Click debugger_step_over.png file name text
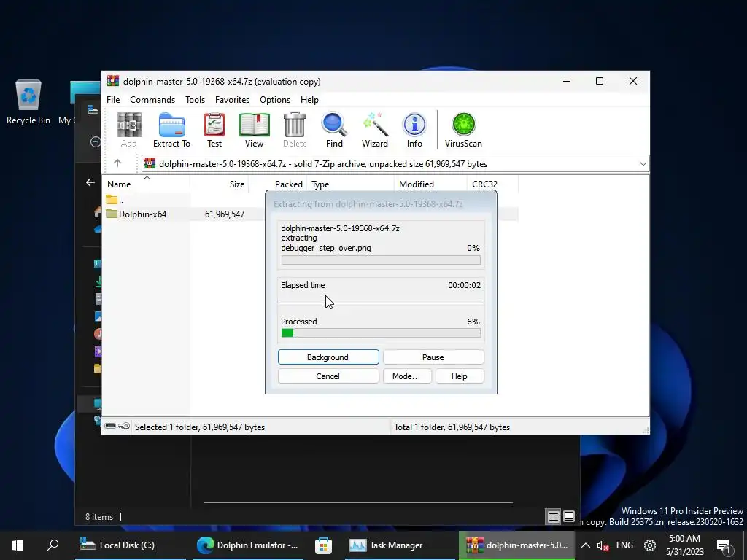 pos(326,248)
